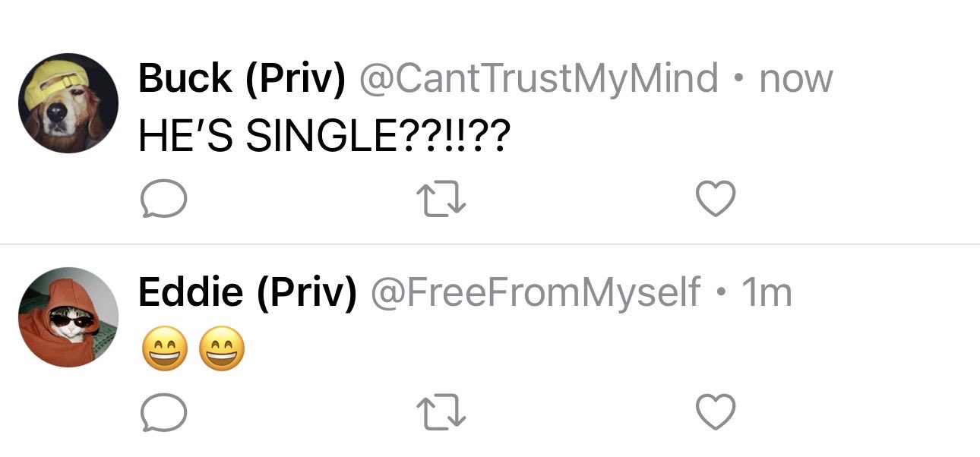
Task: Click the second grinning emoji in Eddie's tweet
Action: [223, 351]
